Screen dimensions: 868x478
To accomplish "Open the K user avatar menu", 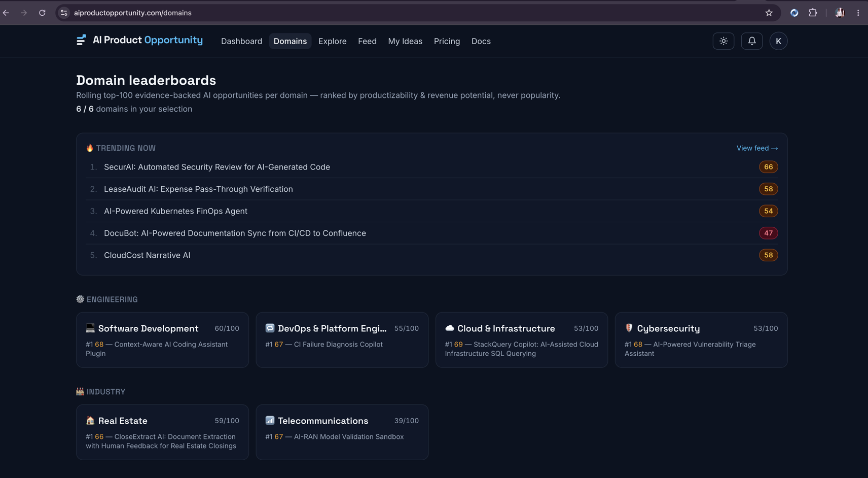I will click(x=778, y=41).
